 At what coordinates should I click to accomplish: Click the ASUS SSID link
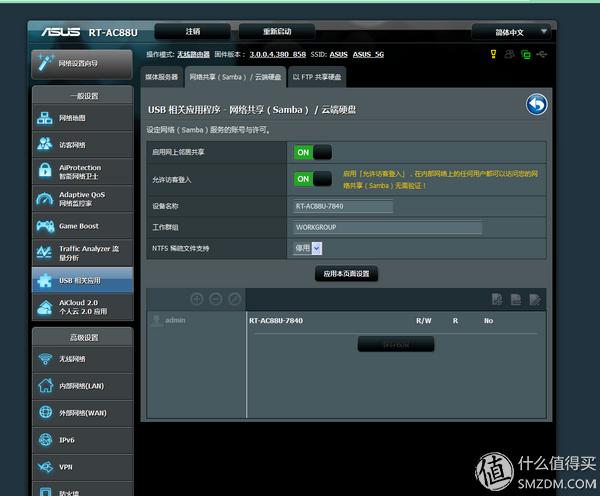pos(339,54)
